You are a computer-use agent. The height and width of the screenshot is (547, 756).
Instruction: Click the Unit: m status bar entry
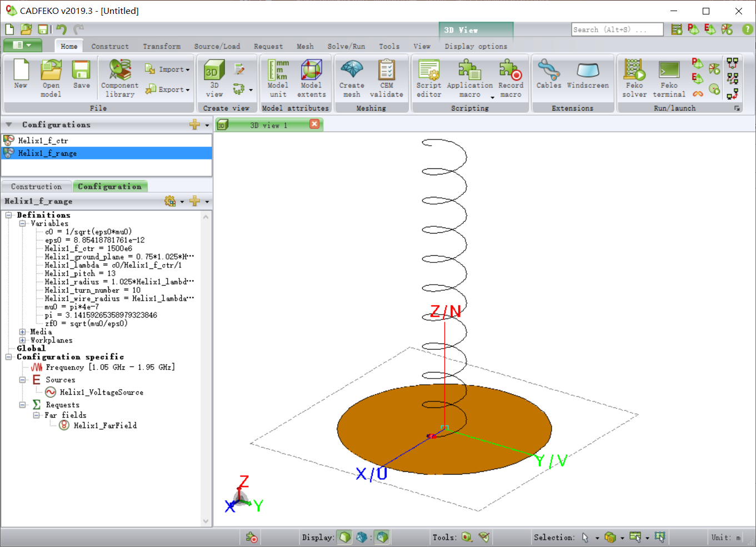pyautogui.click(x=726, y=538)
